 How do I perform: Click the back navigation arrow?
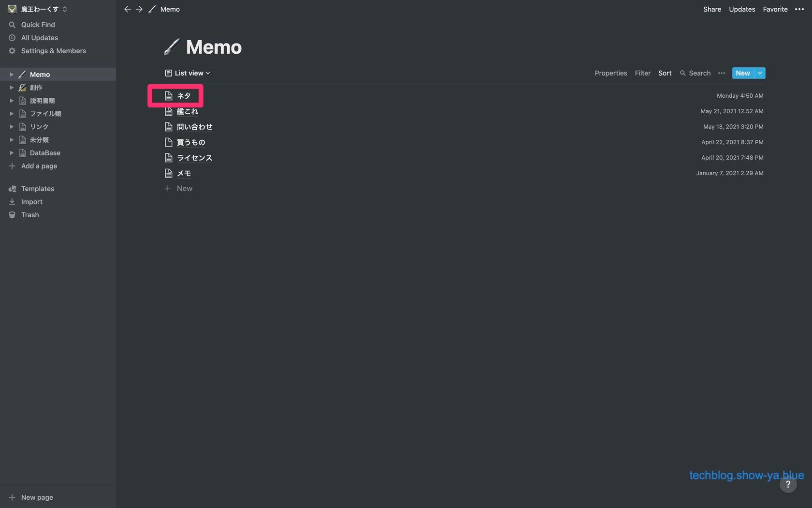(127, 9)
